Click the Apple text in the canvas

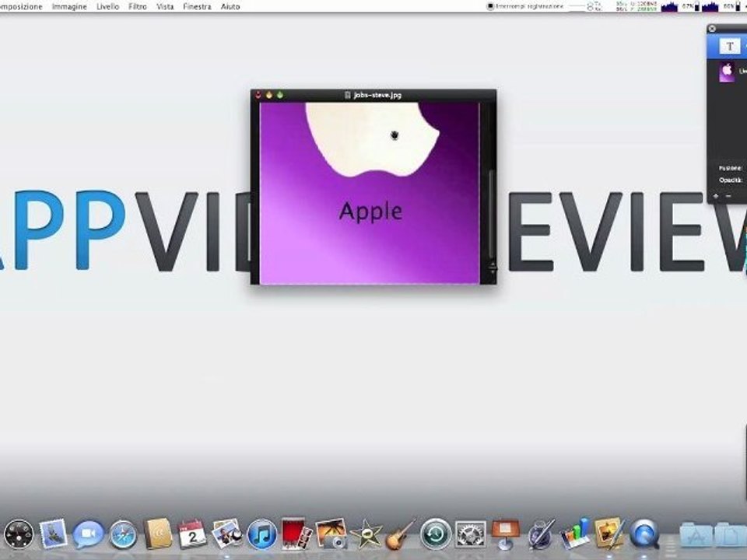click(x=370, y=212)
